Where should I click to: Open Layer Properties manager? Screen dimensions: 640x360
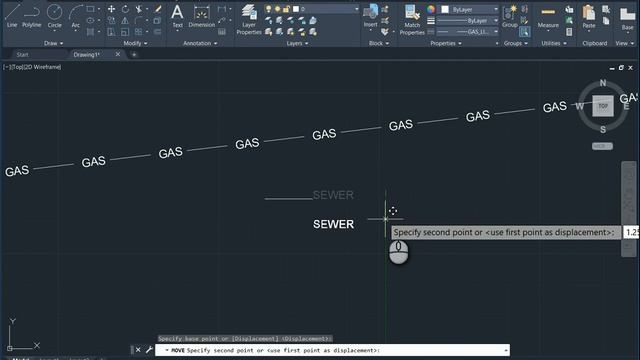pyautogui.click(x=249, y=20)
